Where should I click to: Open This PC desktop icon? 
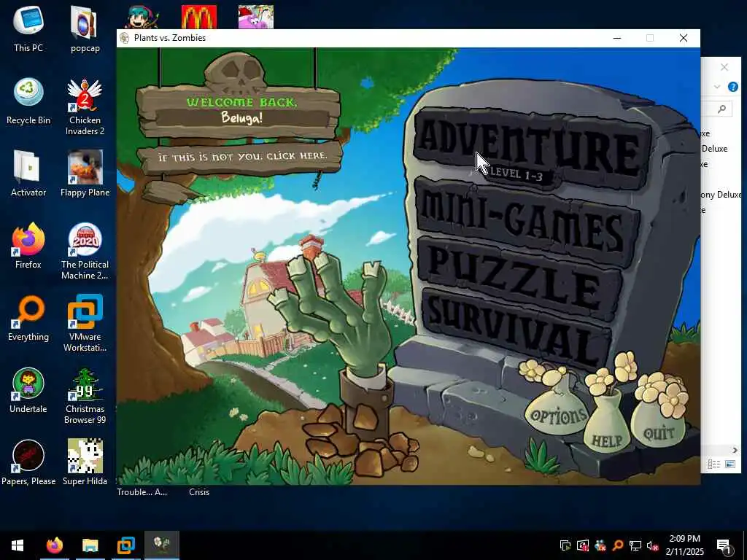28,28
